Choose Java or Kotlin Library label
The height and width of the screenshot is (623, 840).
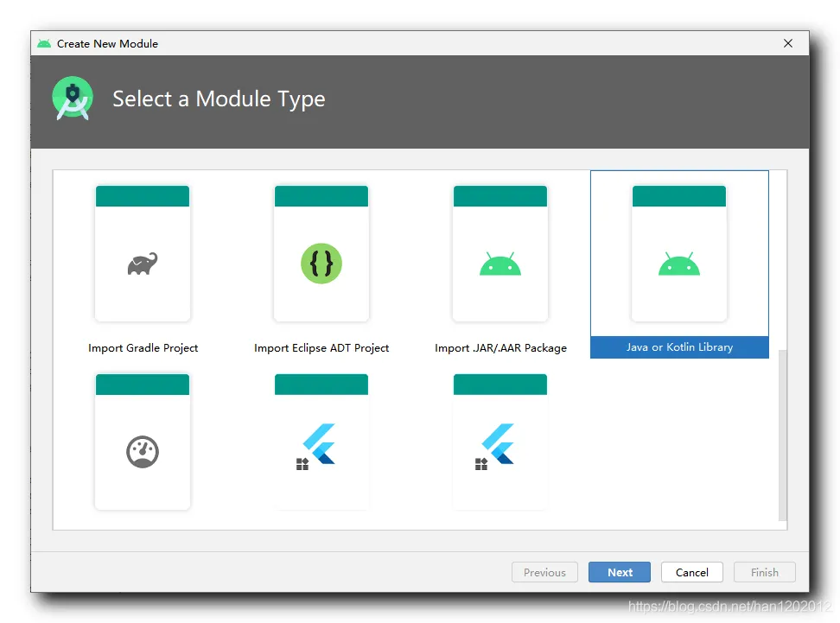point(679,347)
